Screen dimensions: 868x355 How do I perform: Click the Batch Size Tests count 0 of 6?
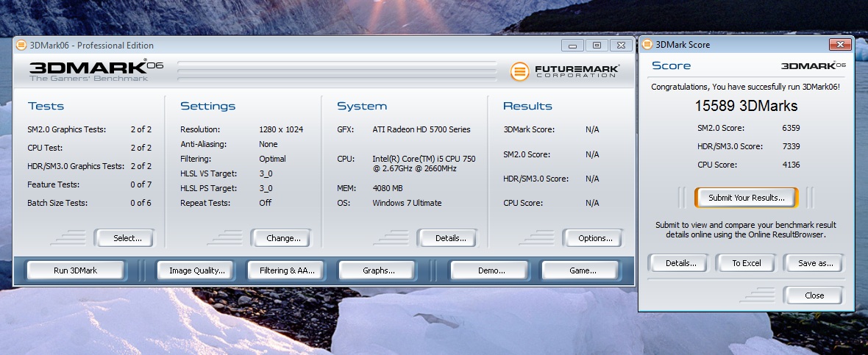[140, 203]
